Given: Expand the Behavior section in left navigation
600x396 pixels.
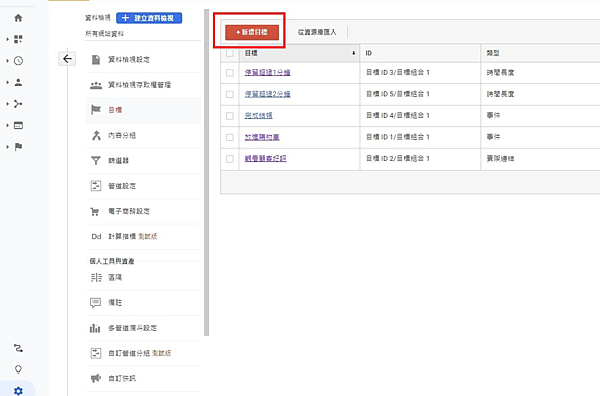Looking at the screenshot, I should pos(7,125).
